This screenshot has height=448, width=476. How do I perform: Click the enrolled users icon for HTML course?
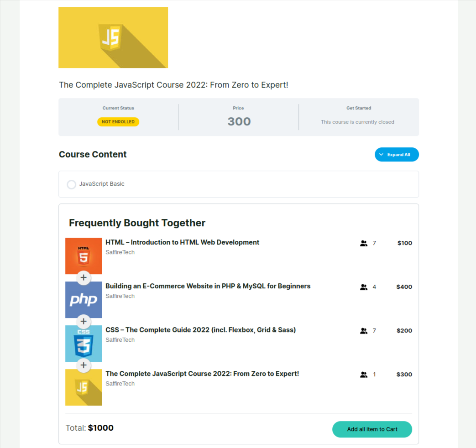(364, 243)
